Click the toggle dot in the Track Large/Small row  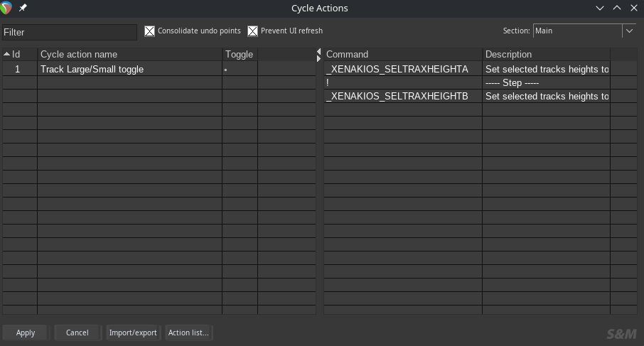[x=226, y=70]
